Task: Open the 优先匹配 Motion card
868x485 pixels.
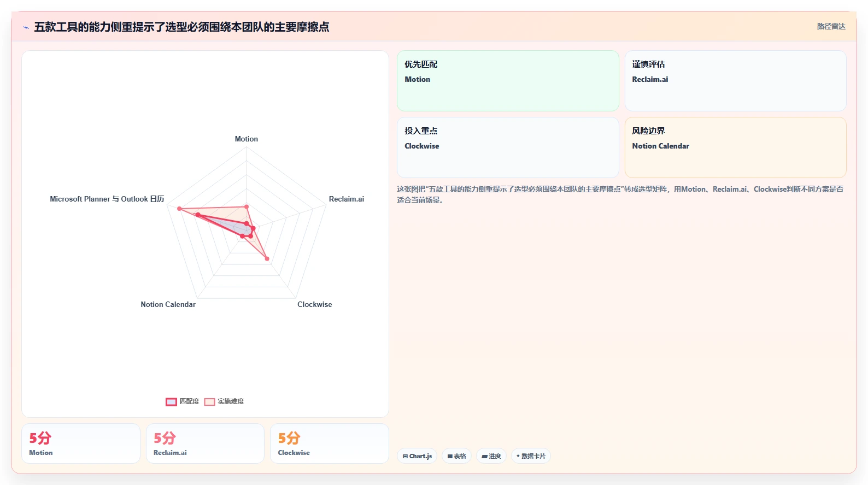Action: point(508,81)
